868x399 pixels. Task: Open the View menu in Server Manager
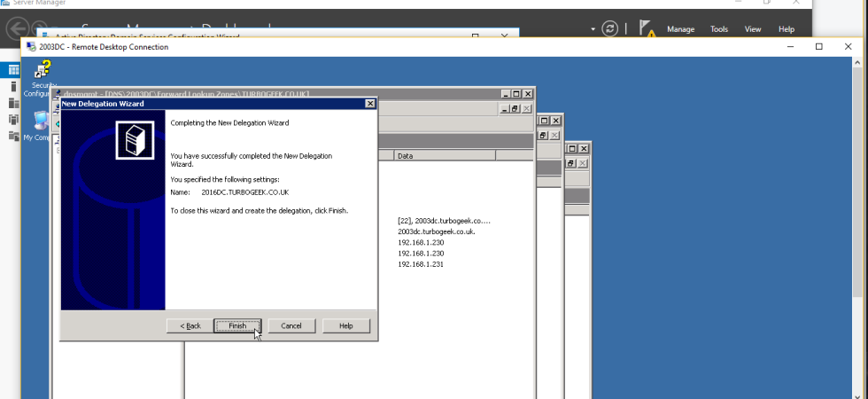[x=753, y=28]
